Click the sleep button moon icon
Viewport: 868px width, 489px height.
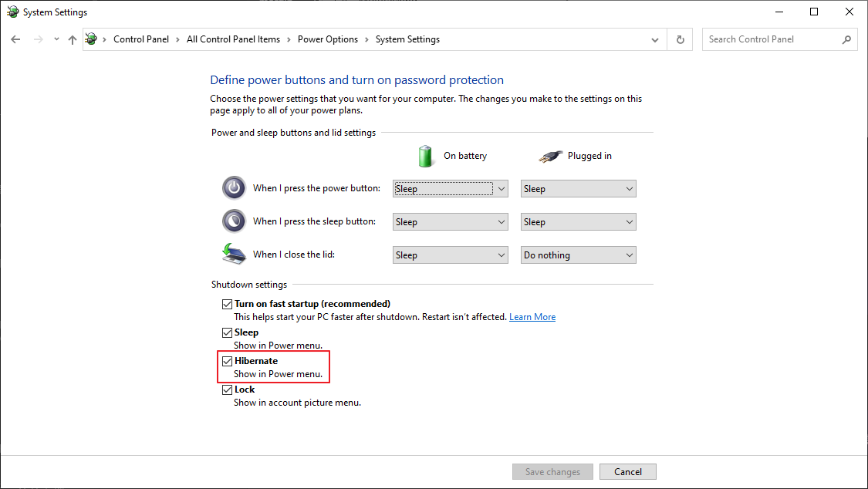[234, 221]
